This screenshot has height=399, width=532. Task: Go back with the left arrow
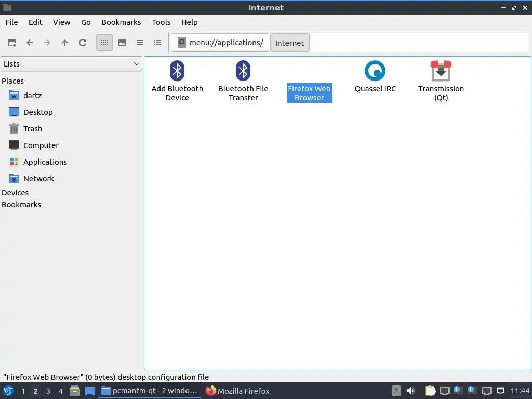(30, 43)
